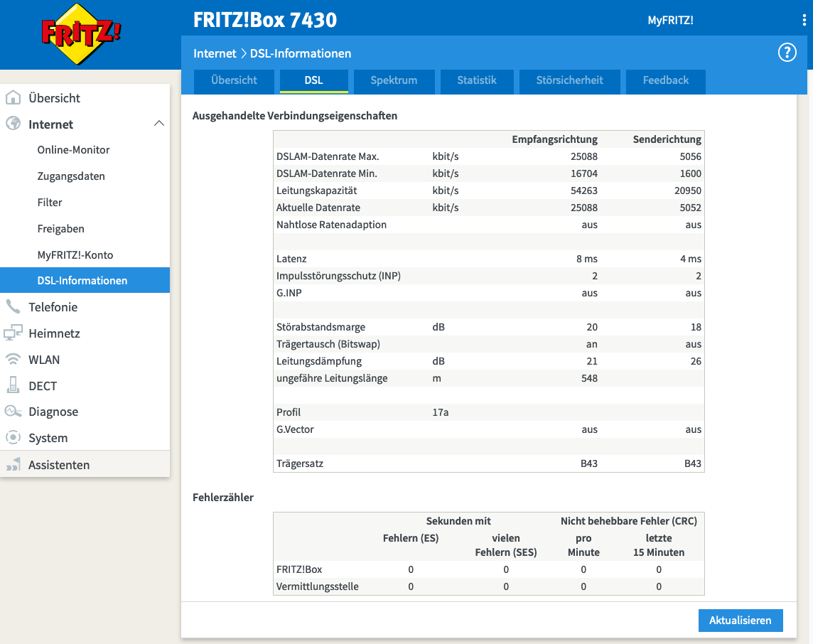Switch to the Spektrum tab

(x=394, y=81)
